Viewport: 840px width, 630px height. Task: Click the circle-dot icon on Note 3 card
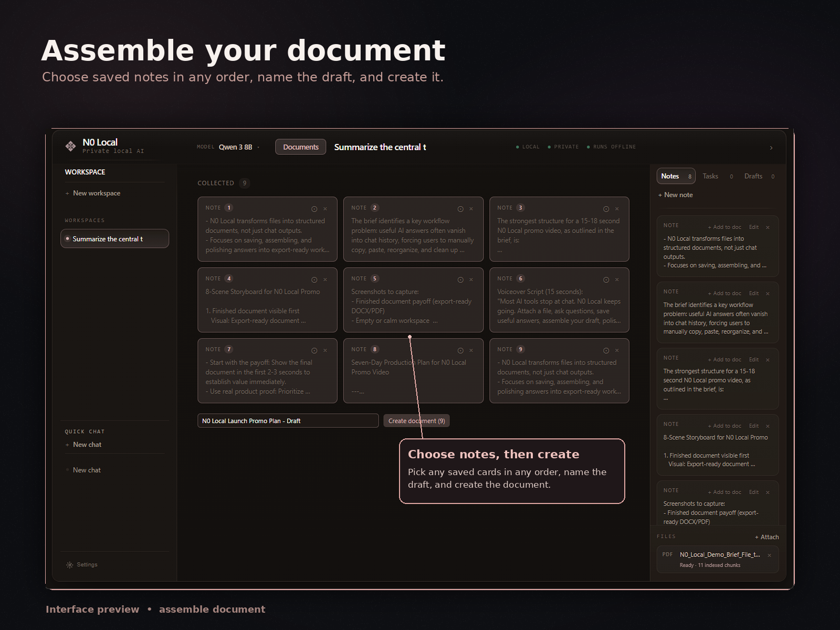coord(606,209)
